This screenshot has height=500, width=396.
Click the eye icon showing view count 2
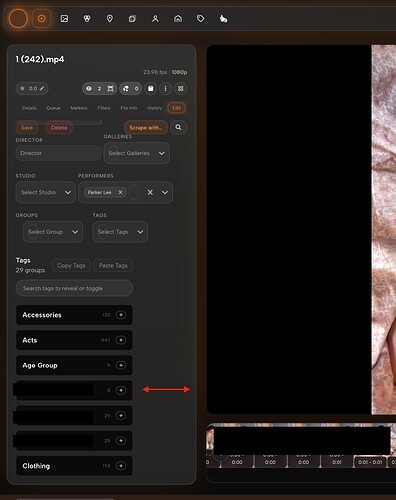[89, 88]
